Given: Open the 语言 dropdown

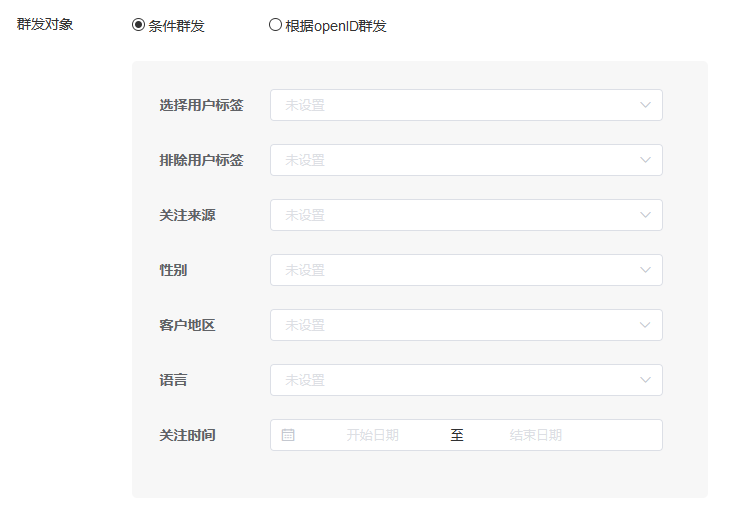Looking at the screenshot, I should click(466, 380).
